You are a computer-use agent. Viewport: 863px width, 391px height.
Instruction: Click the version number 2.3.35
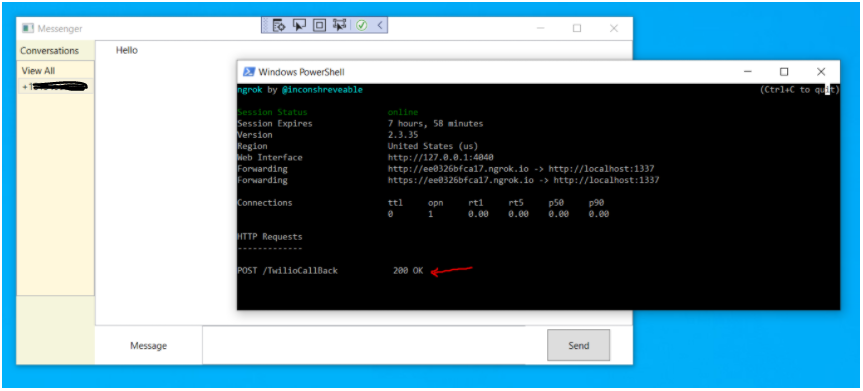[x=402, y=135]
